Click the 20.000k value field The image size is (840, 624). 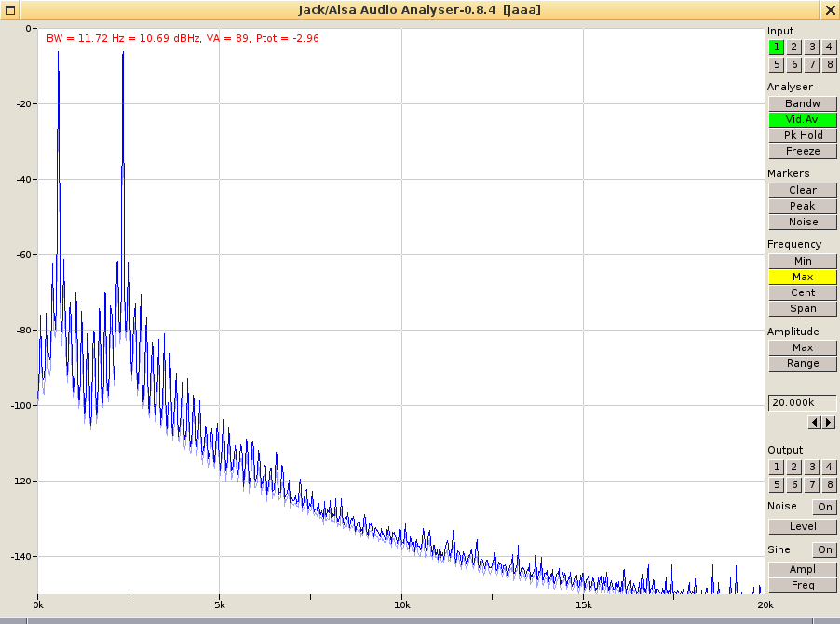[x=803, y=402]
